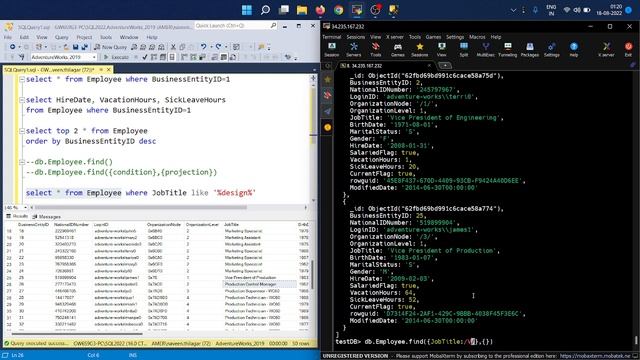Open the SSMS Tools menu

pos(106,37)
